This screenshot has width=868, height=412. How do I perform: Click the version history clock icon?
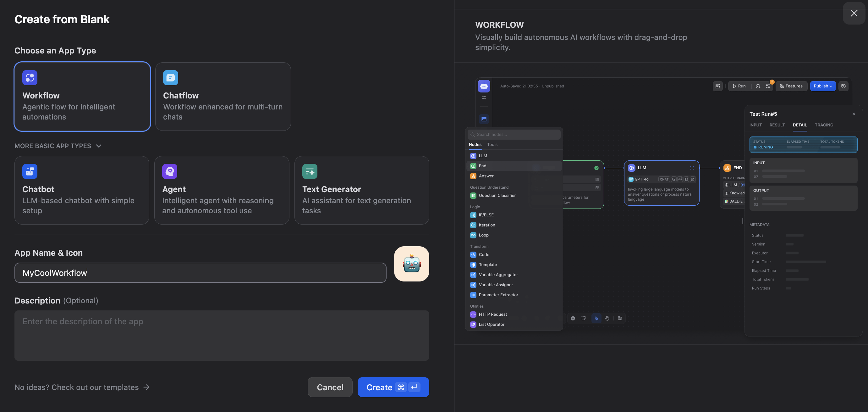click(x=843, y=86)
